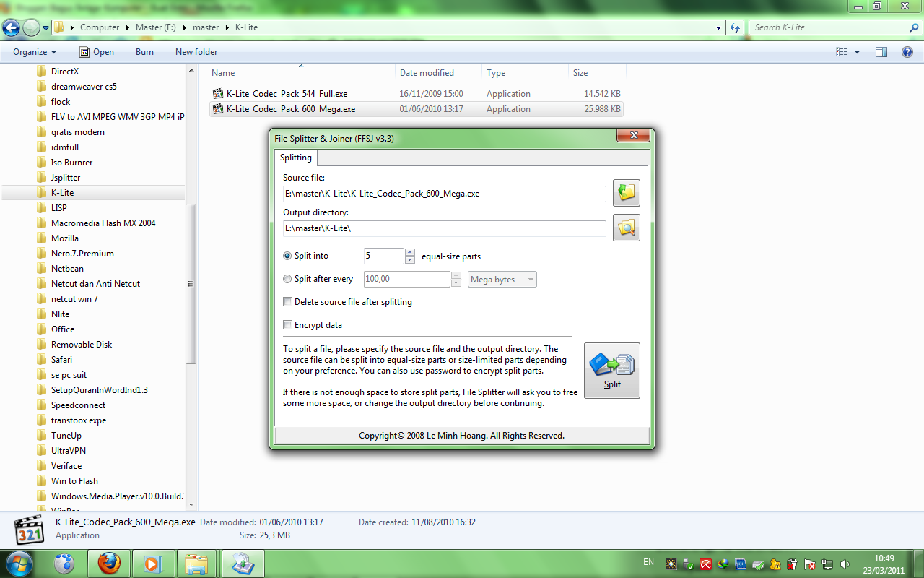924x578 pixels.
Task: Sort files by Date modified column header
Action: [x=438, y=73]
